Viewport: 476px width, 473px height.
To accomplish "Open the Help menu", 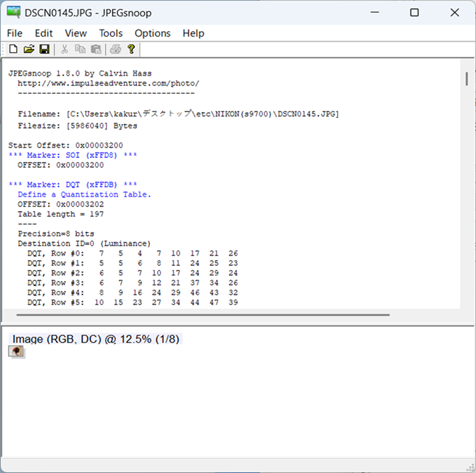I will click(193, 33).
